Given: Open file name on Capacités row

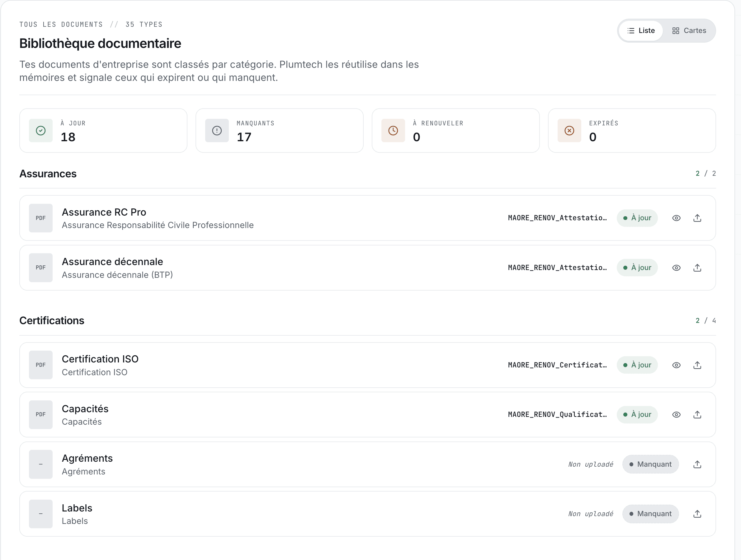Looking at the screenshot, I should click(557, 414).
